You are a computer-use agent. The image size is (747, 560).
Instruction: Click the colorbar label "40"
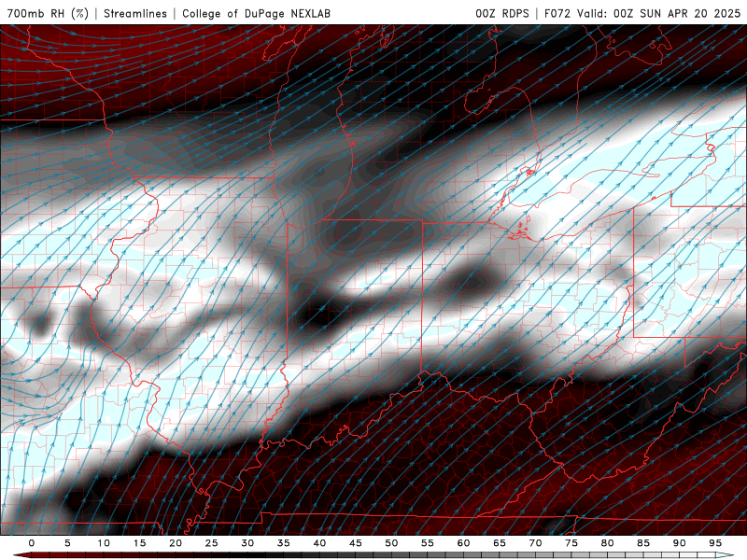(319, 543)
